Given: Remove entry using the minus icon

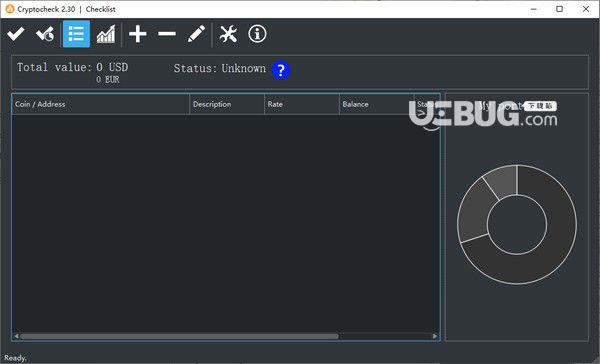Looking at the screenshot, I should point(167,34).
